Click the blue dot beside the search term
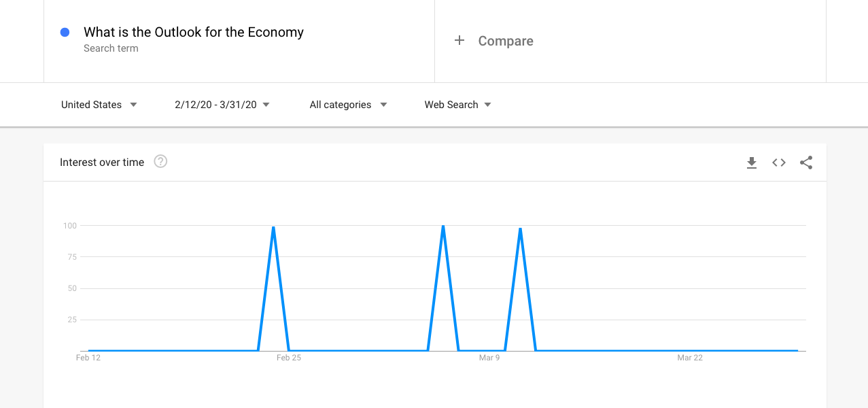The height and width of the screenshot is (408, 868). coord(65,32)
